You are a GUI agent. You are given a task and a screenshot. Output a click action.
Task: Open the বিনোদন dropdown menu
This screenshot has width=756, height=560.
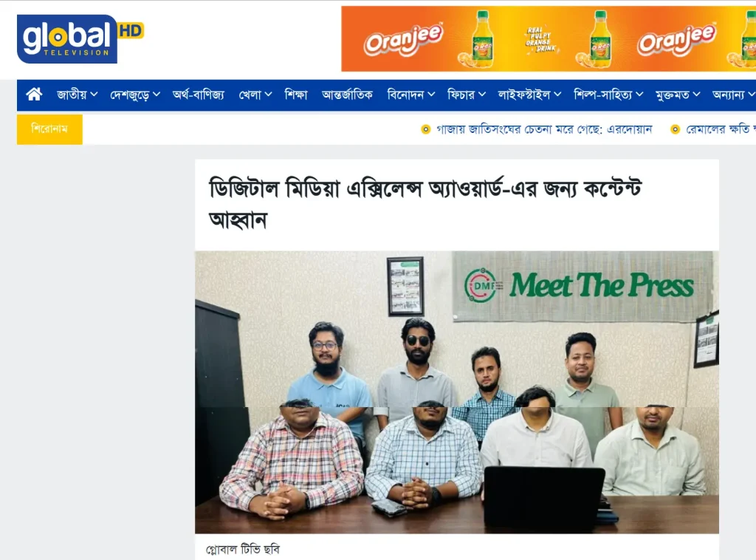tap(410, 95)
